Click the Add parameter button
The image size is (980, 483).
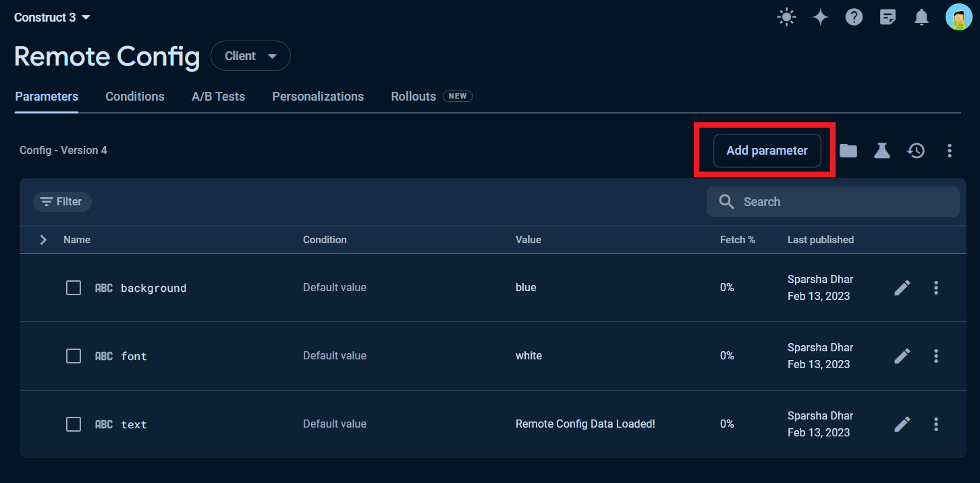767,151
